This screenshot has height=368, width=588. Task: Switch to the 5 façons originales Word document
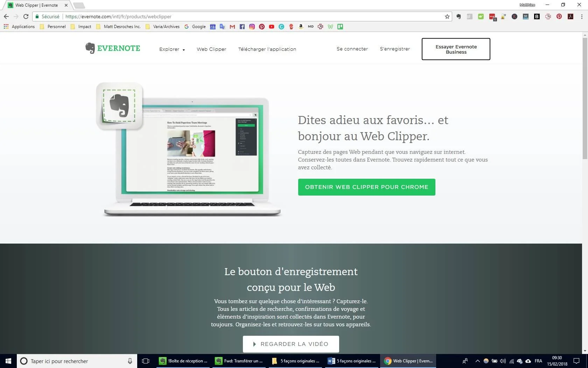(352, 361)
